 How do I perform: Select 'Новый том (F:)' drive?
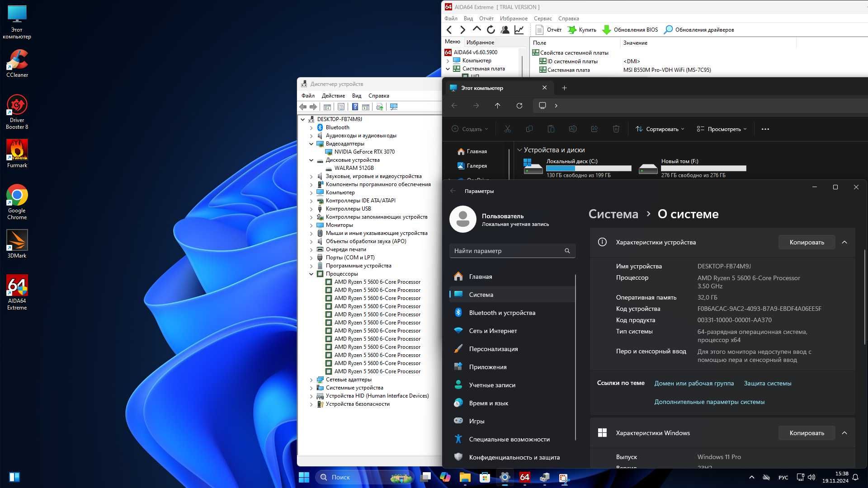[x=692, y=168]
